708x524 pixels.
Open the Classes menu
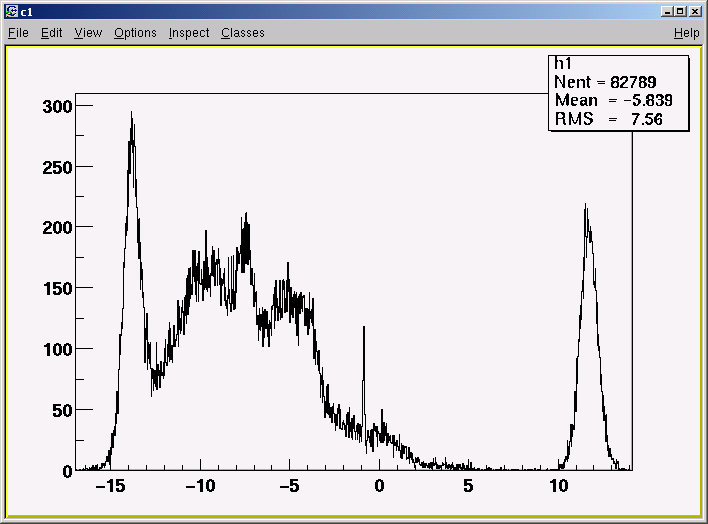click(242, 33)
